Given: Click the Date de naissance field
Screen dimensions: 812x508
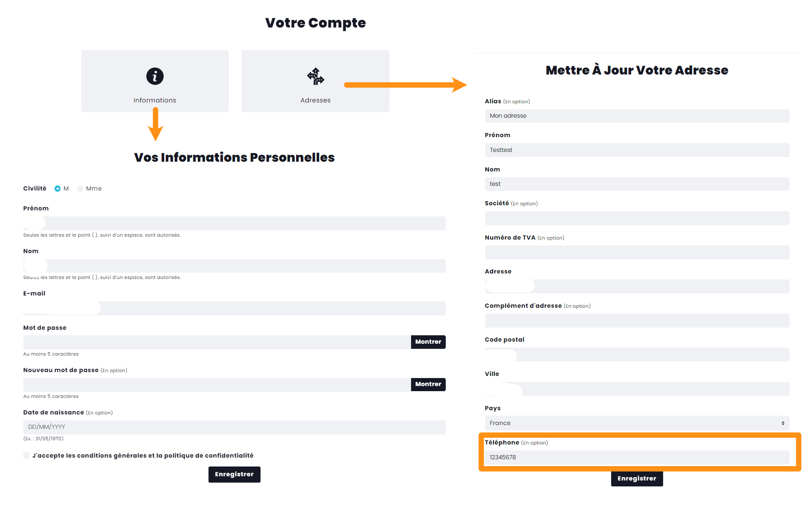Looking at the screenshot, I should [x=234, y=427].
